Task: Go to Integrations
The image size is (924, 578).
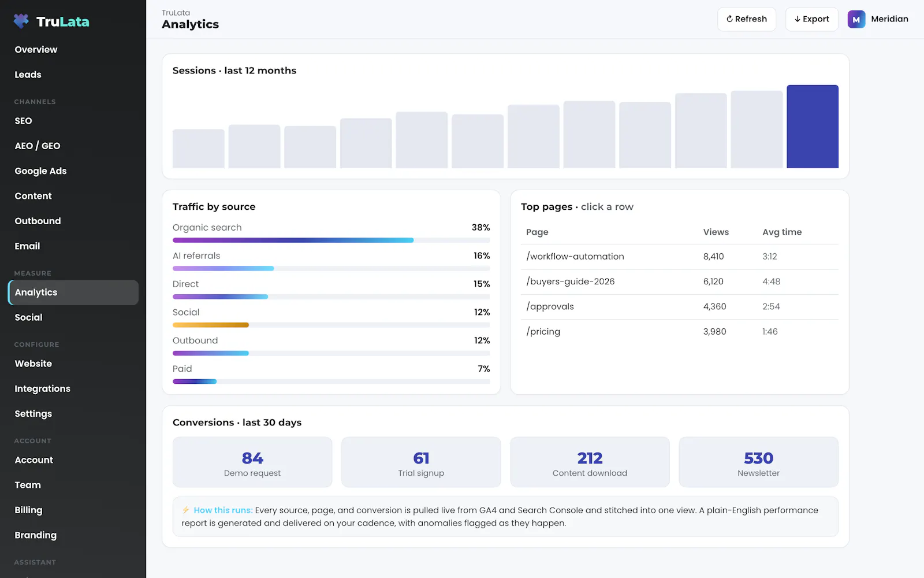Action: click(x=73, y=388)
